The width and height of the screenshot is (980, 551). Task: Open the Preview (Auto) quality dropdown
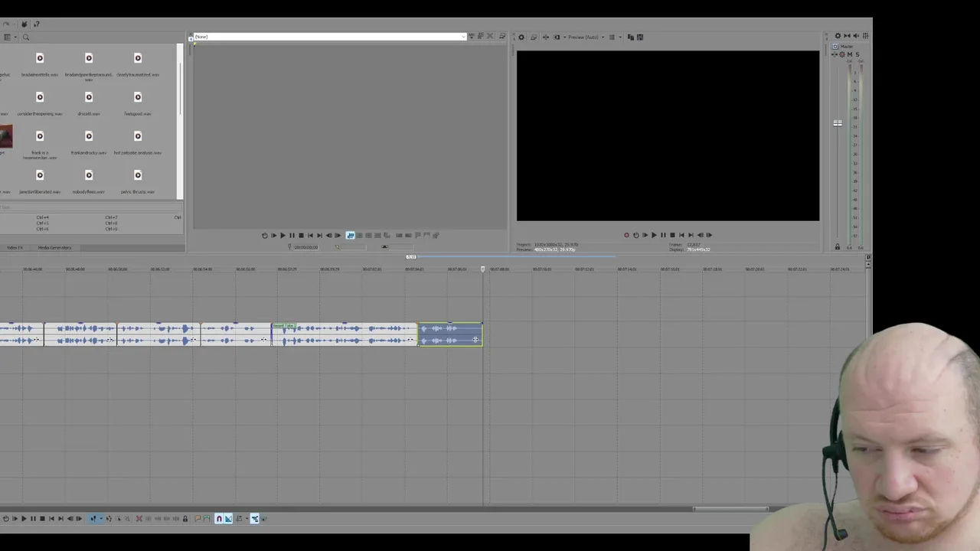coord(584,37)
